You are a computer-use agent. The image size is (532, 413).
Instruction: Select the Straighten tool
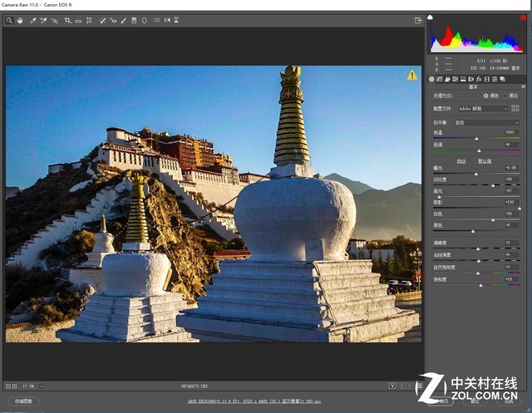(78, 21)
